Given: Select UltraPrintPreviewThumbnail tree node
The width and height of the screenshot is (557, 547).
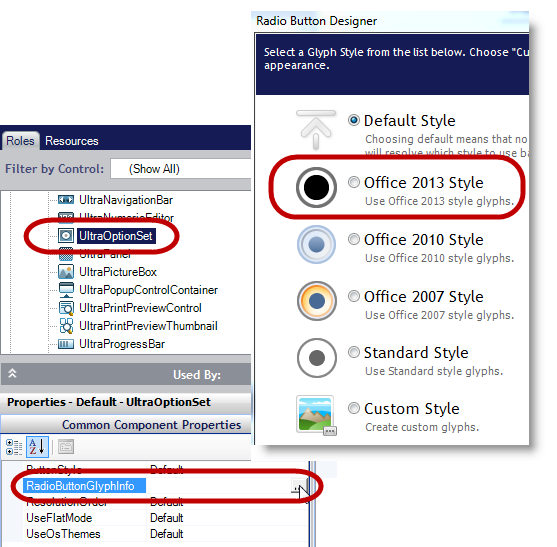Looking at the screenshot, I should pos(148,326).
